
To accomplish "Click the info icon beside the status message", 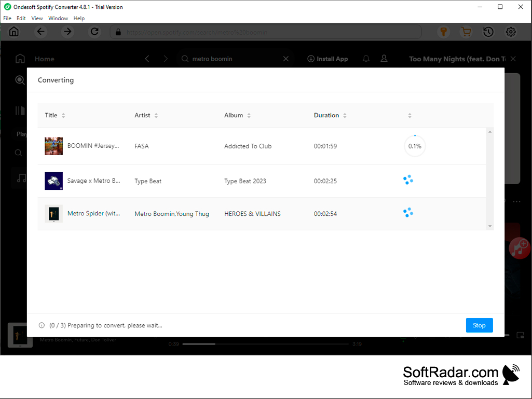I will coord(42,325).
